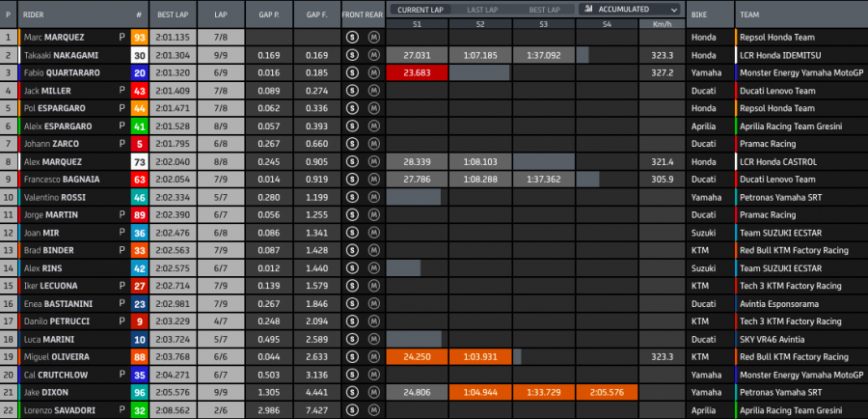This screenshot has height=419, width=868.
Task: Click the Km/h column header
Action: point(662,23)
